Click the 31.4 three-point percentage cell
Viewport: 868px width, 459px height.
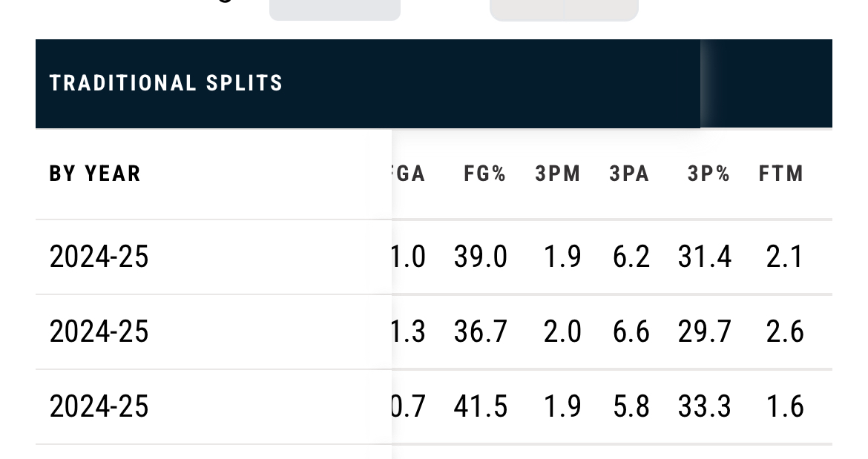point(705,257)
